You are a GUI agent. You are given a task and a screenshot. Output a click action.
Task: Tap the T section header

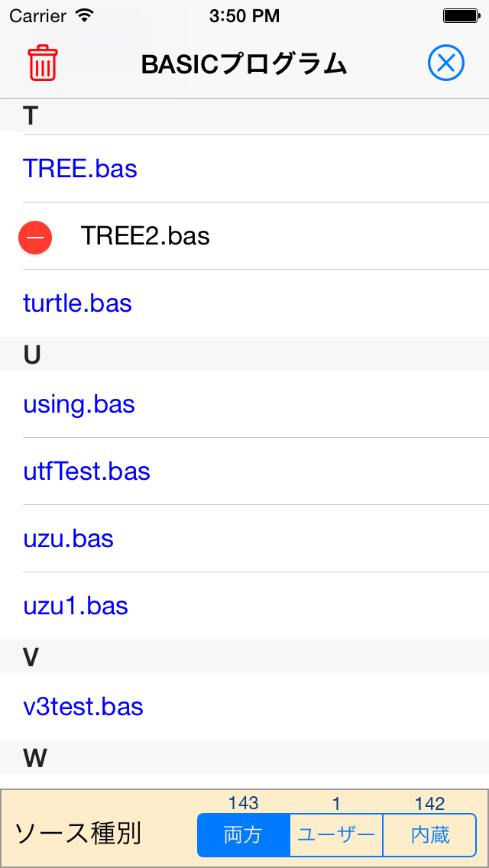tap(244, 115)
